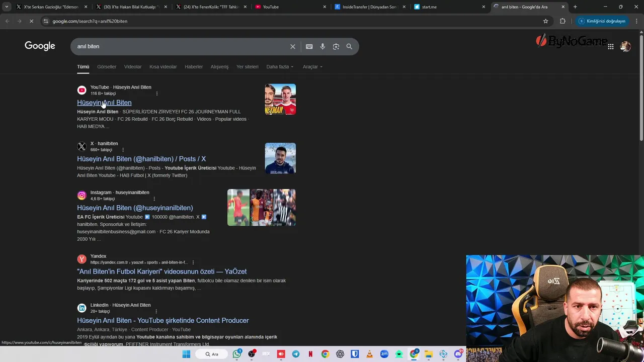
Task: Open ChatGPT from the taskbar
Action: (340, 354)
